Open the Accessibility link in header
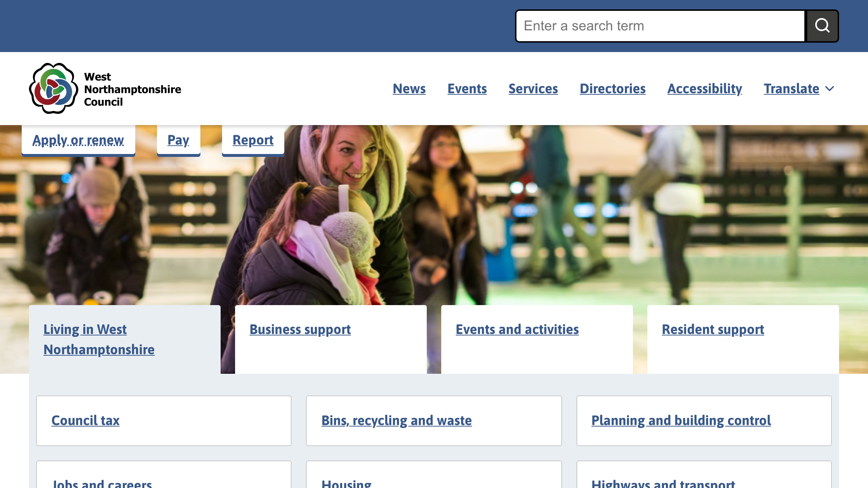868x488 pixels. (x=705, y=89)
